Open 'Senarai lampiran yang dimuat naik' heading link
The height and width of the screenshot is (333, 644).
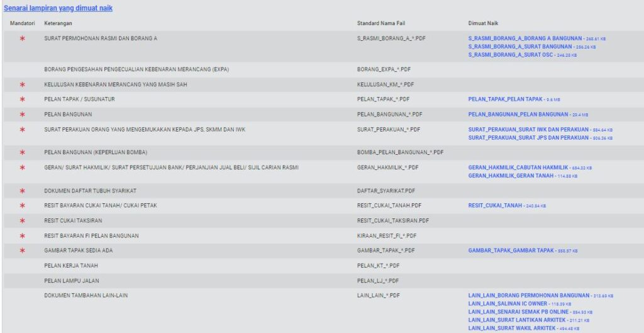click(x=58, y=8)
